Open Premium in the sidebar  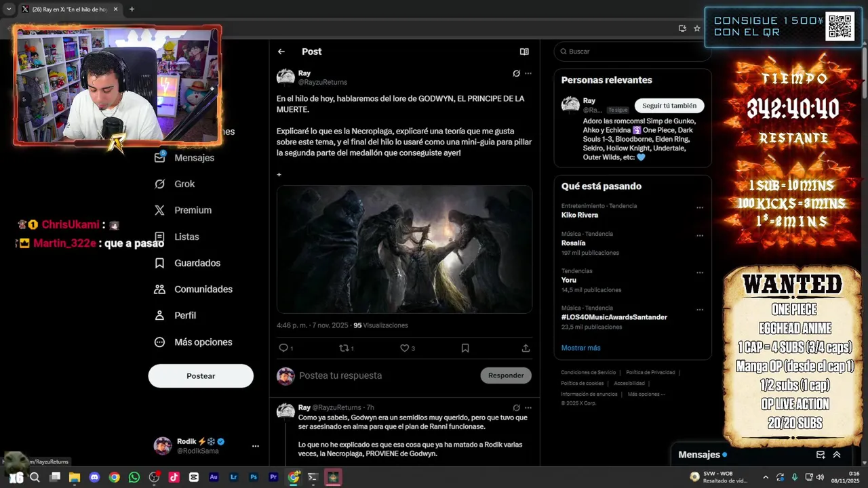[x=183, y=210]
